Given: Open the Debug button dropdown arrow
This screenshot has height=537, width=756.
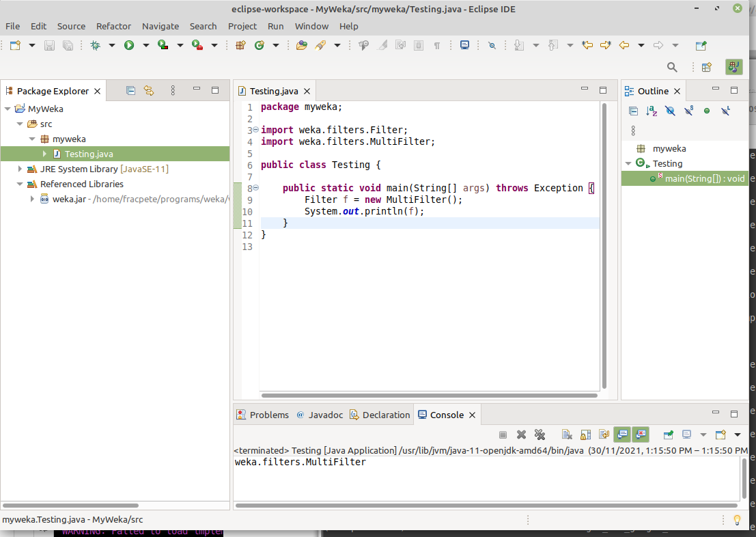Looking at the screenshot, I should click(x=112, y=45).
